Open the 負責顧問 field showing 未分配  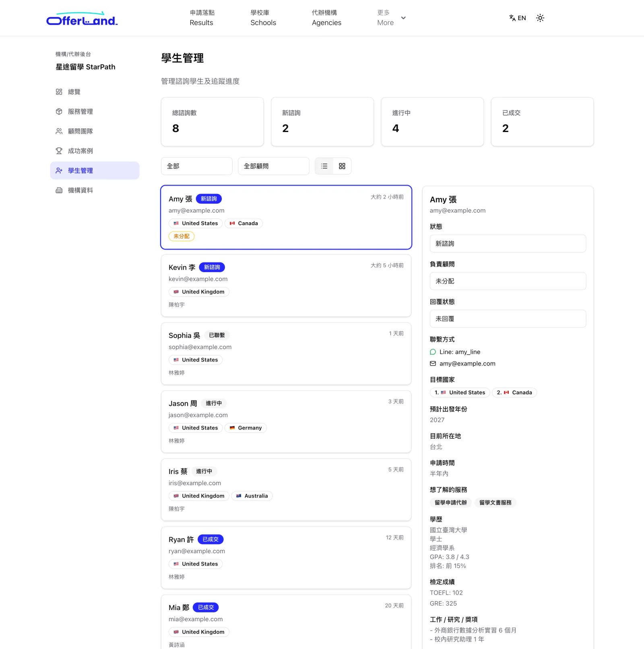tap(508, 281)
